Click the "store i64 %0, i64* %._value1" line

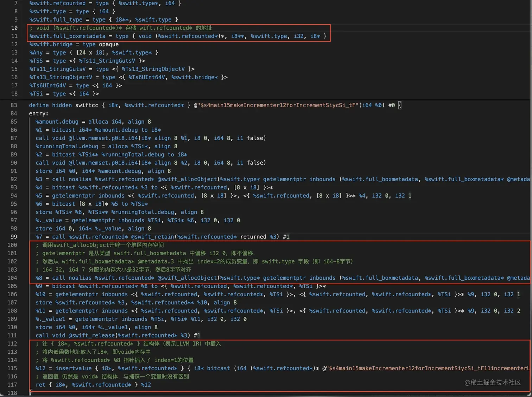point(97,327)
